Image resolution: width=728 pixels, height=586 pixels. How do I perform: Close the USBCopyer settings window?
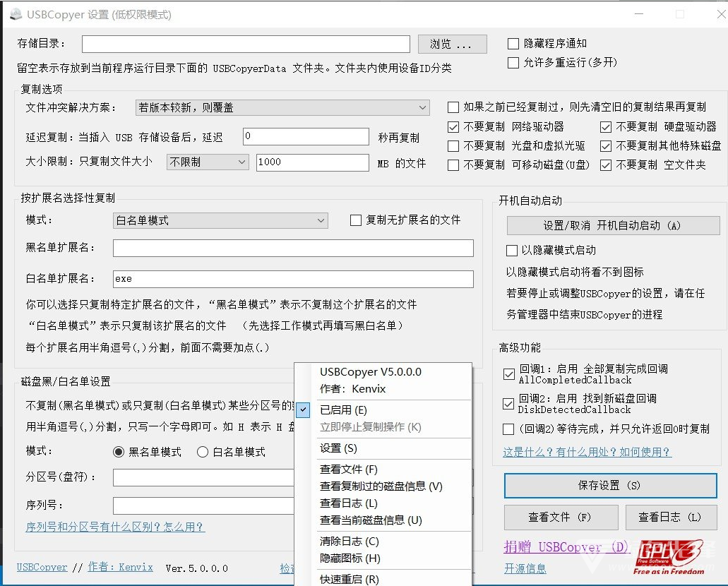(720, 14)
